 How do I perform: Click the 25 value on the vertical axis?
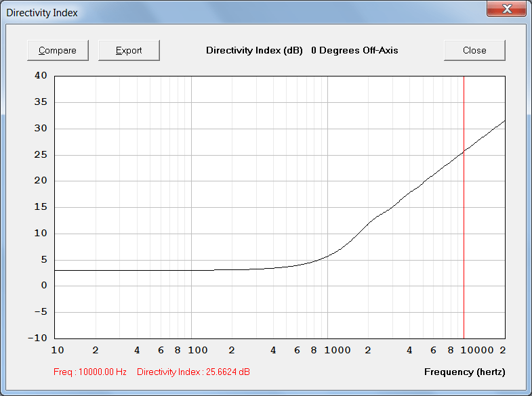pyautogui.click(x=41, y=154)
